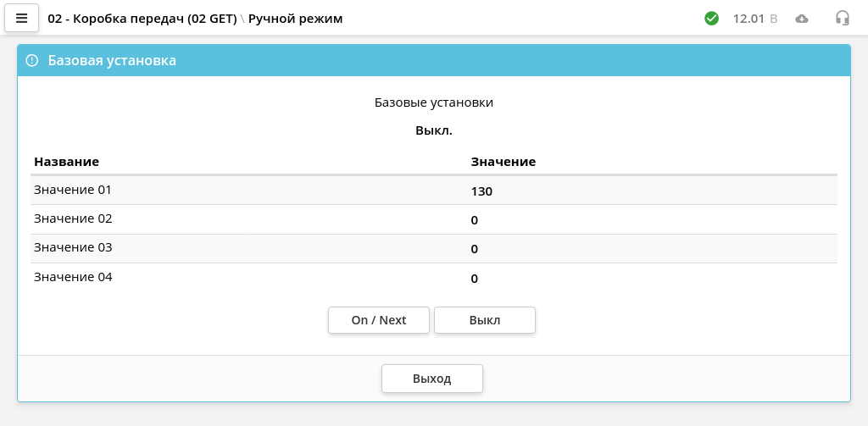Click the cloud download icon

(x=801, y=19)
